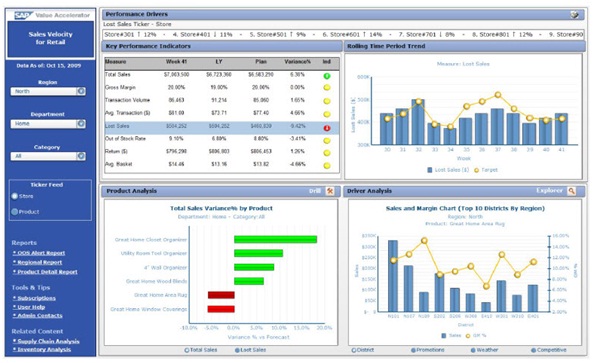This screenshot has height=363, width=593.
Task: Click the yellow indicator for Avg. Transaction ($)
Action: [x=327, y=114]
